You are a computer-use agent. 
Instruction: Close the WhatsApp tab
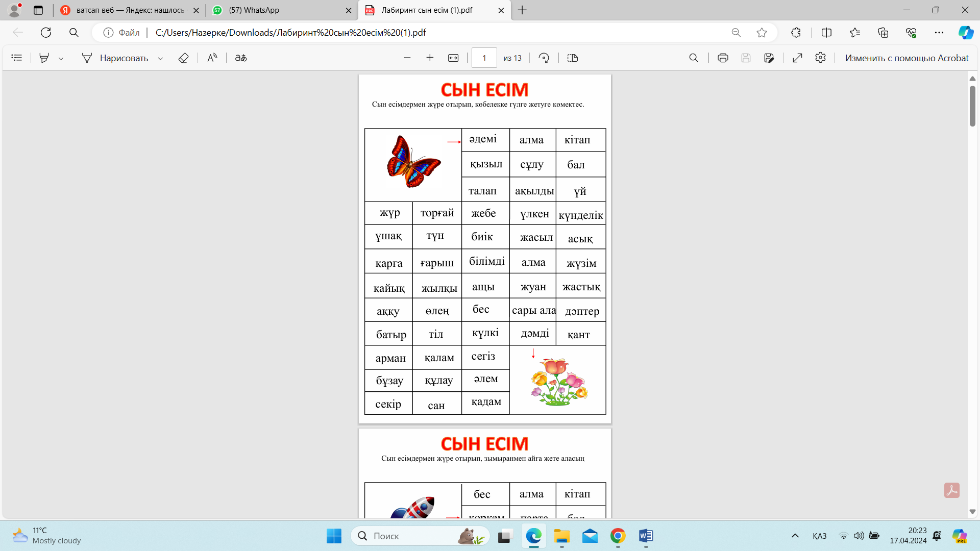(349, 10)
